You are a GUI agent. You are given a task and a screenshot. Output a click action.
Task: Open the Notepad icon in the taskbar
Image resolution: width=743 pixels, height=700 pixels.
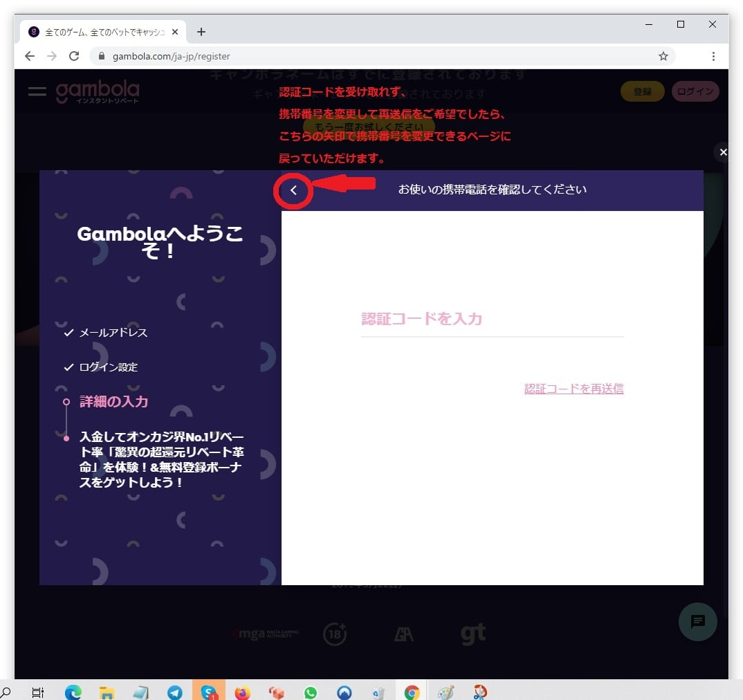tap(140, 692)
